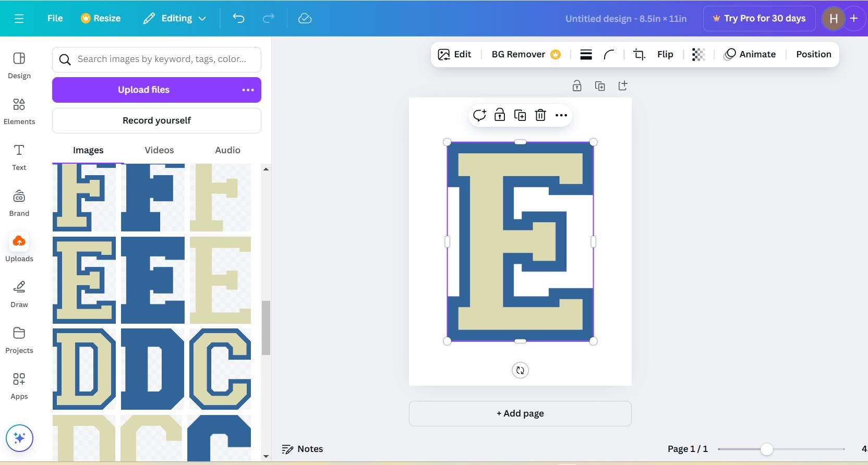Select the Images tab
The height and width of the screenshot is (465, 868).
pos(88,150)
